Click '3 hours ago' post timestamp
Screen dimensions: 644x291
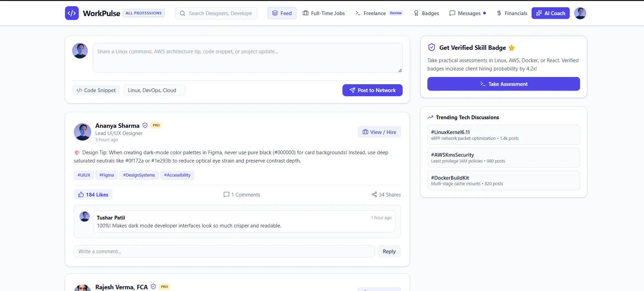point(107,139)
